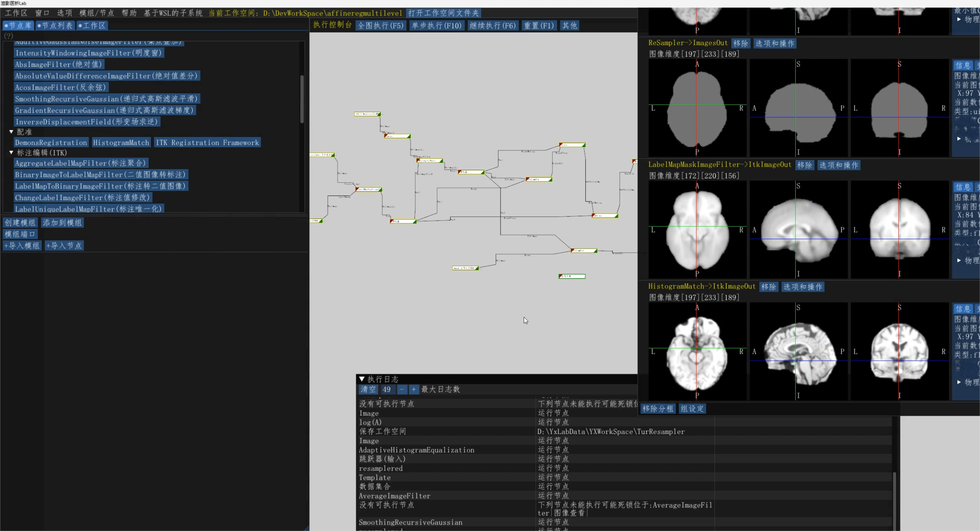The height and width of the screenshot is (531, 980).
Task: Increase max log count with plus button
Action: tap(414, 389)
